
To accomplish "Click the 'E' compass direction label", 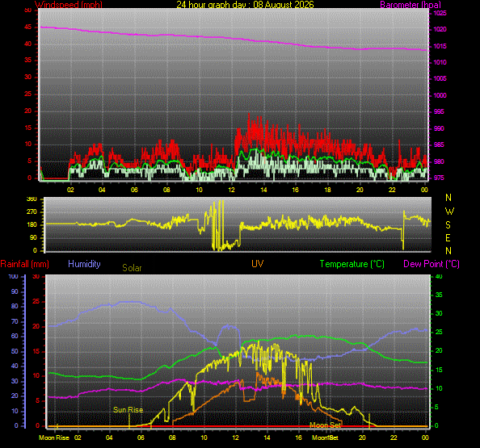I will 448,238.
